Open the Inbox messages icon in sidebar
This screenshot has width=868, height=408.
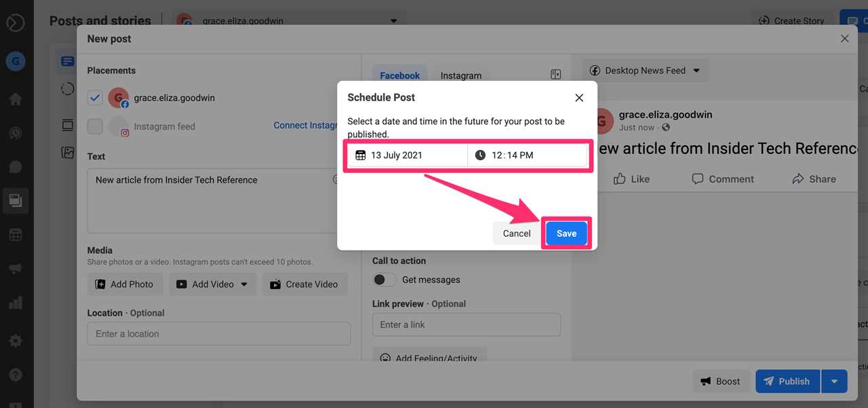tap(16, 166)
